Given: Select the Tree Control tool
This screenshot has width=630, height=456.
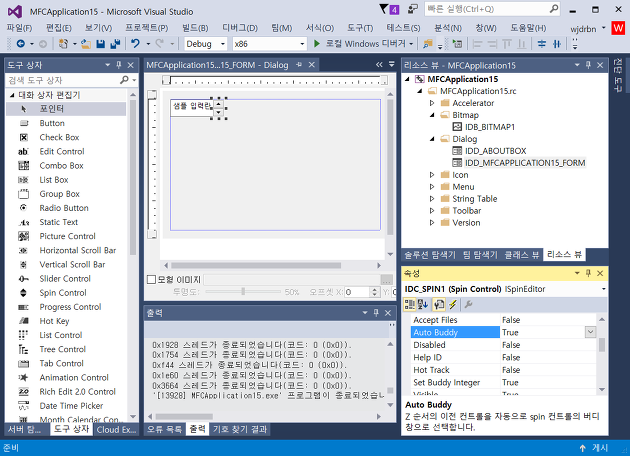Looking at the screenshot, I should point(63,349).
